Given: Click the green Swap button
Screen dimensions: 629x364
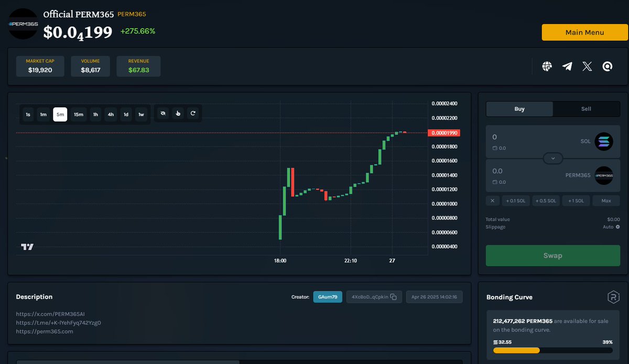Looking at the screenshot, I should tap(553, 256).
